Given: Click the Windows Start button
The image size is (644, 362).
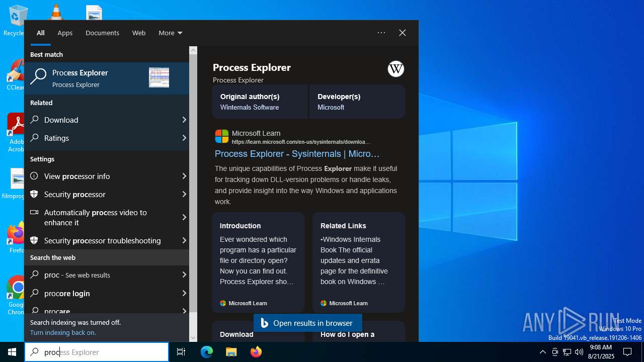Looking at the screenshot, I should tap(12, 352).
